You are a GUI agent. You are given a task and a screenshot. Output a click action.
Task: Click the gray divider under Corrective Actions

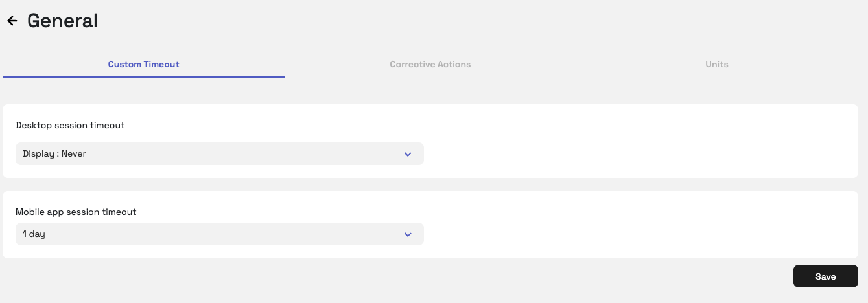click(x=430, y=78)
